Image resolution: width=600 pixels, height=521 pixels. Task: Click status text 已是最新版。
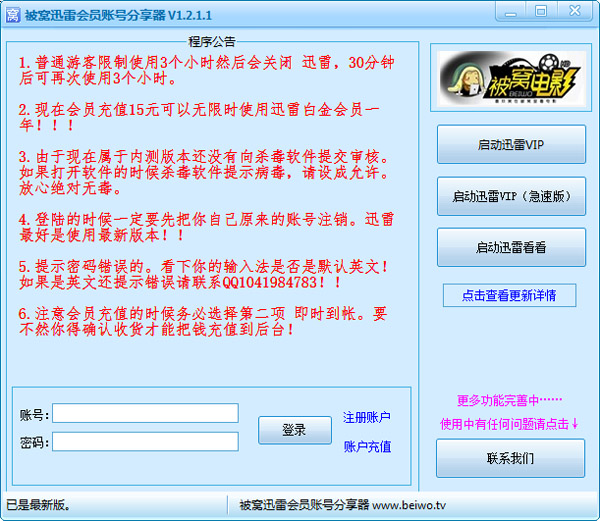point(38,505)
